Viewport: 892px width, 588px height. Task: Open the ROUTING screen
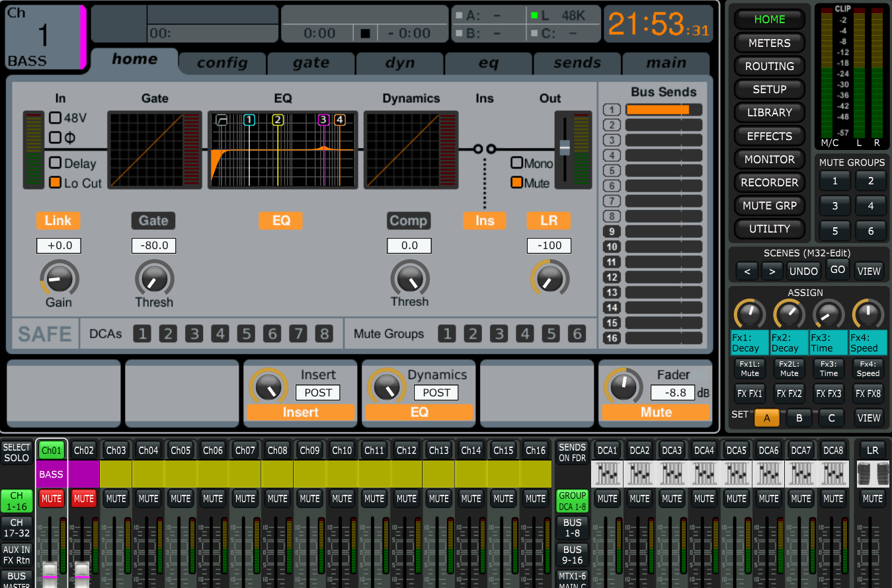(769, 66)
